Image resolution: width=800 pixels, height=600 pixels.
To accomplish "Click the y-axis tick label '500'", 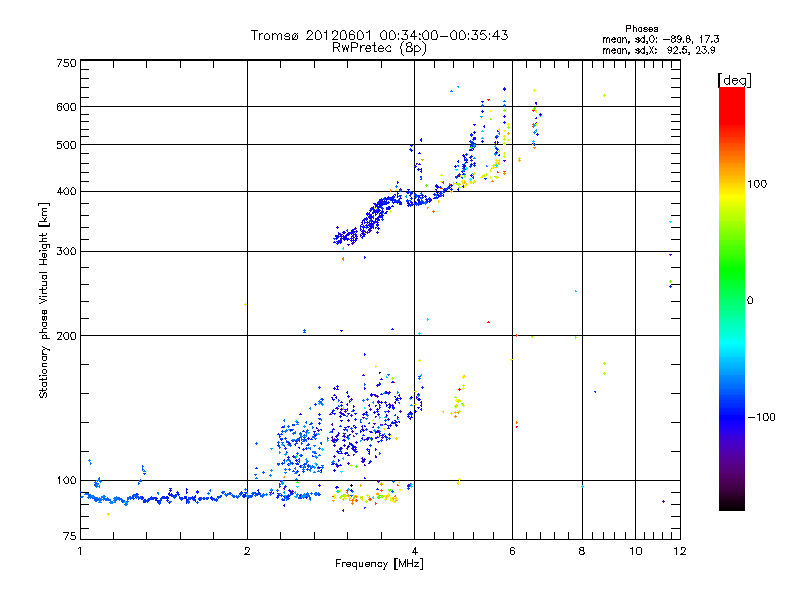I will click(66, 145).
